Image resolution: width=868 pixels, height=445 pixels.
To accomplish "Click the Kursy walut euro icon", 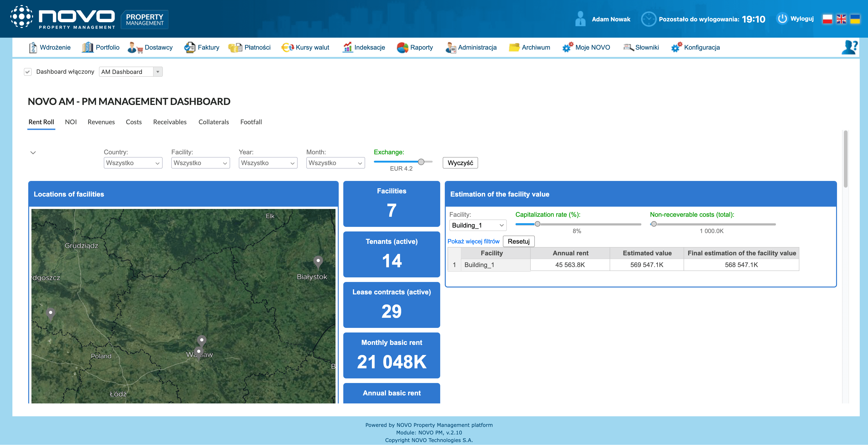I will [287, 48].
